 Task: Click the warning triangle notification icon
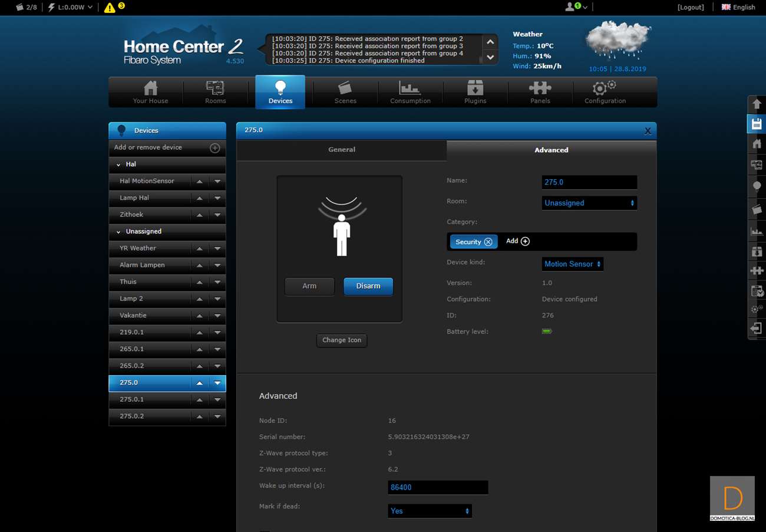pyautogui.click(x=110, y=8)
